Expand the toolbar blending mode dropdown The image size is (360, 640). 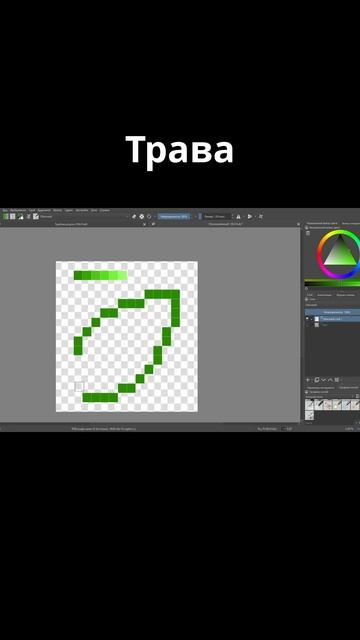pyautogui.click(x=84, y=216)
